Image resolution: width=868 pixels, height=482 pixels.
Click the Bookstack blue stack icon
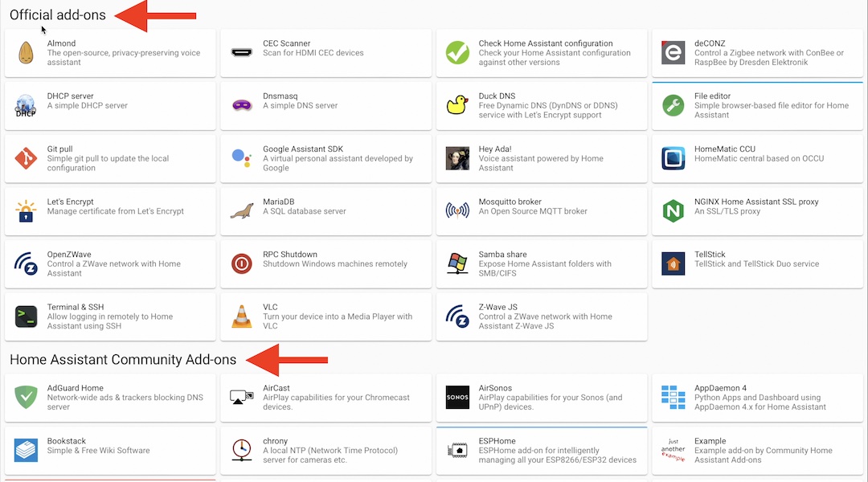[x=26, y=450]
